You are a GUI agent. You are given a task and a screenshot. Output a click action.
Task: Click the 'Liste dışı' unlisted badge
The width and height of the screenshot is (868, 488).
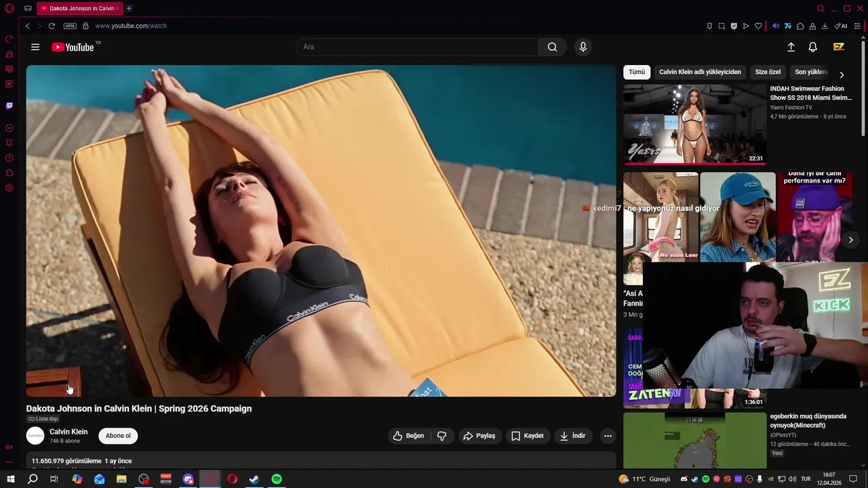[x=43, y=419]
